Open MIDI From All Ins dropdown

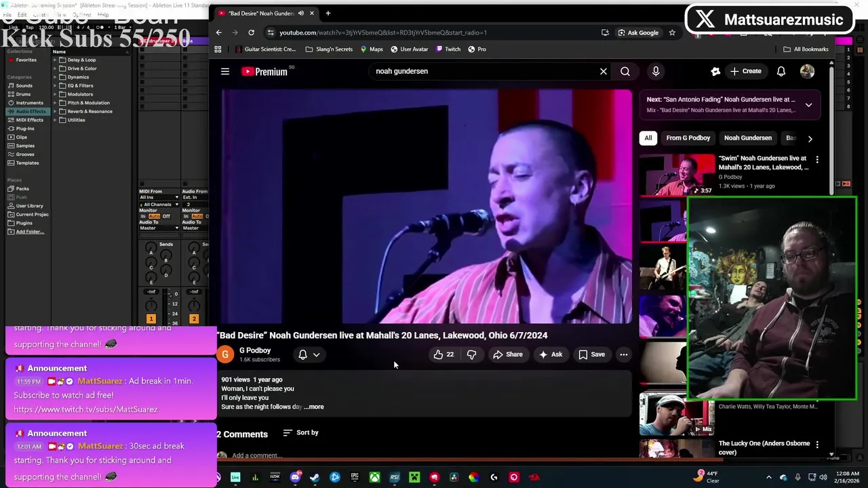pyautogui.click(x=159, y=197)
